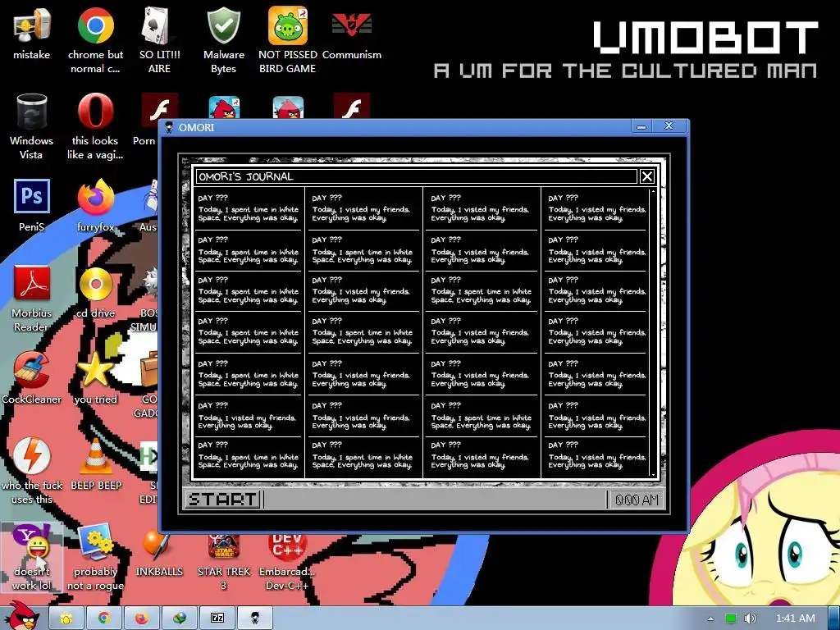Click the green square system tray icon
This screenshot has height=630, width=840.
click(x=730, y=619)
